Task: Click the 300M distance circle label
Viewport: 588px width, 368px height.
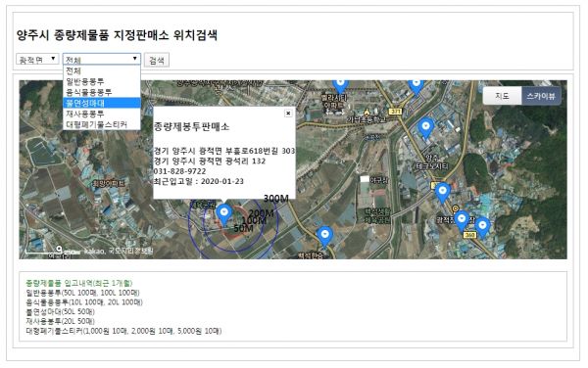Action: pos(276,198)
